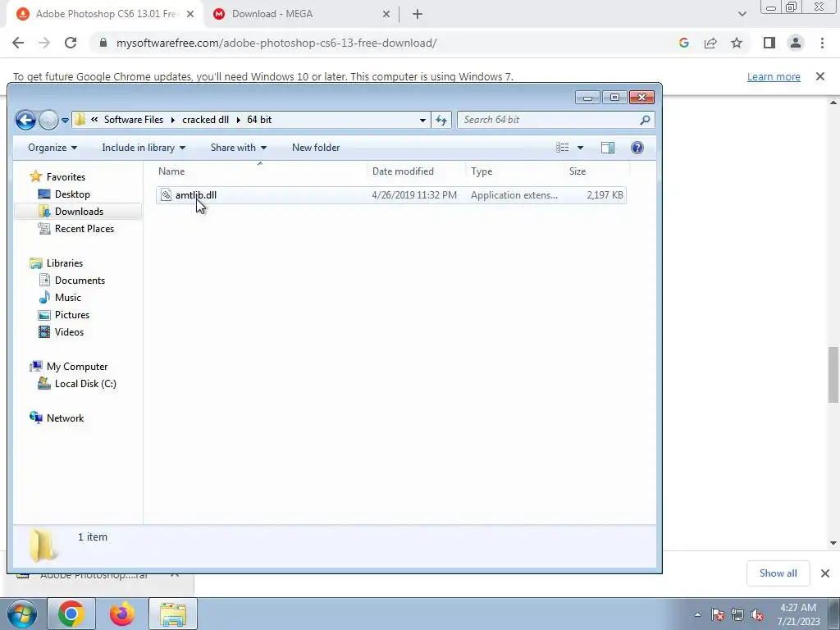Screen dimensions: 840x630
Task: Click the Chrome page vertical scrollbar thumb
Action: point(833,375)
